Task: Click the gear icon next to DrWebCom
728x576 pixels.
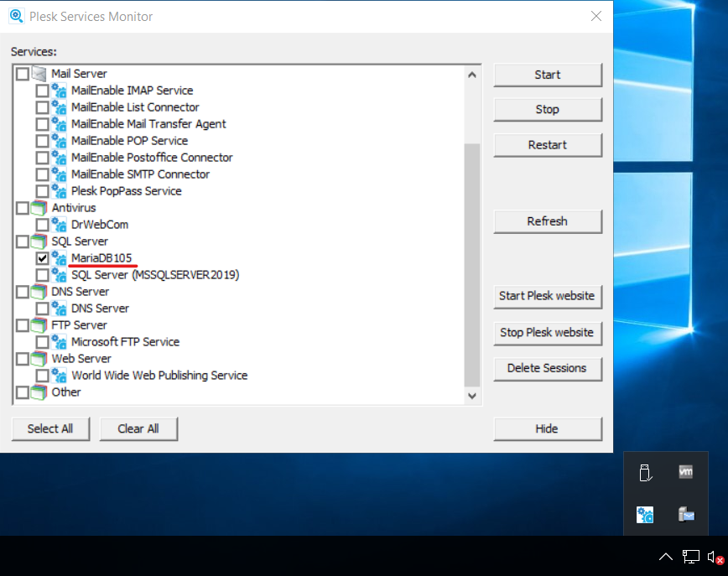Action: (x=60, y=225)
